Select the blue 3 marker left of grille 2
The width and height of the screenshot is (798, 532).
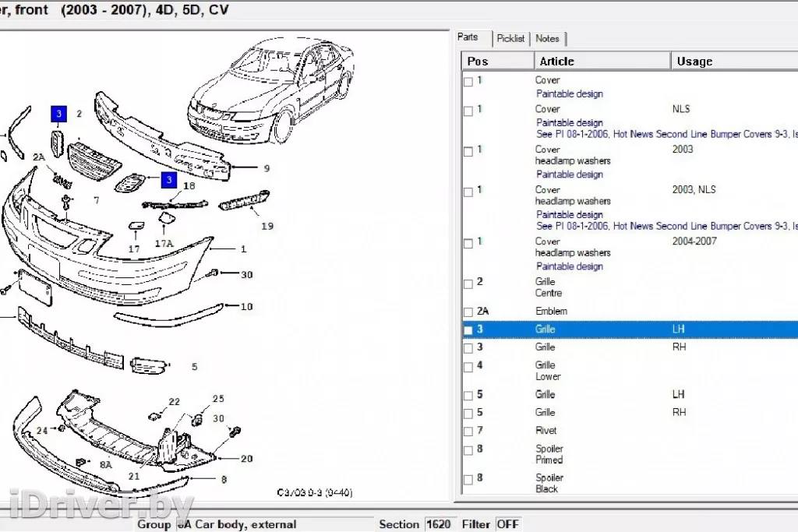click(x=59, y=114)
